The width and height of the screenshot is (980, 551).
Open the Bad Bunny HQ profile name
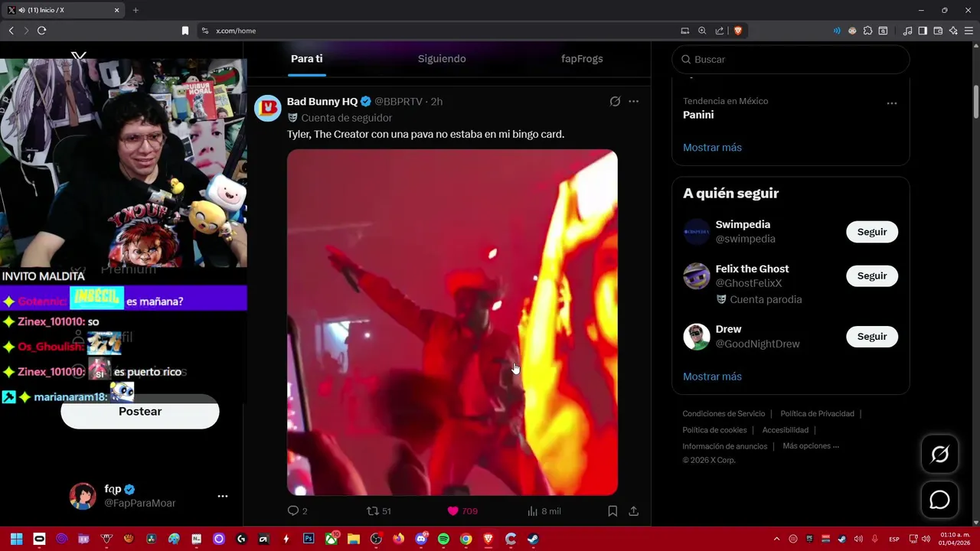[322, 101]
